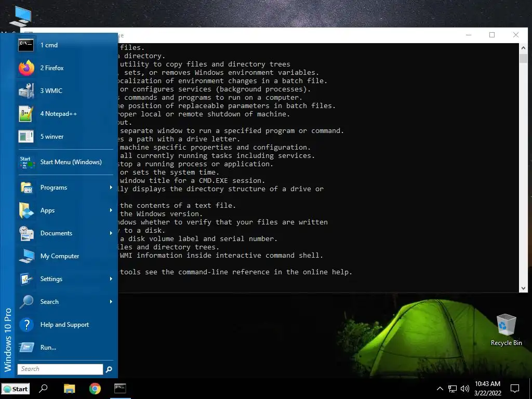This screenshot has width=532, height=399.
Task: Click the 'Run...' label
Action: [x=48, y=348]
